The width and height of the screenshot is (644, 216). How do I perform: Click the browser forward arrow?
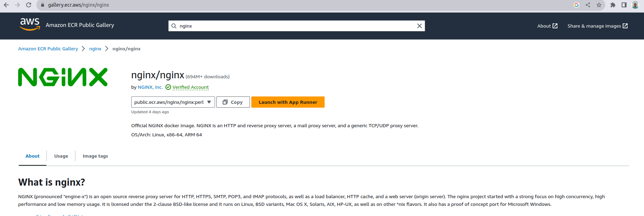(17, 5)
